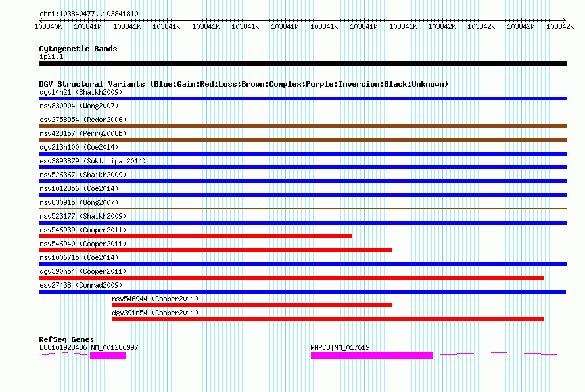Select the red nsv546940 loss bar

tap(216, 250)
